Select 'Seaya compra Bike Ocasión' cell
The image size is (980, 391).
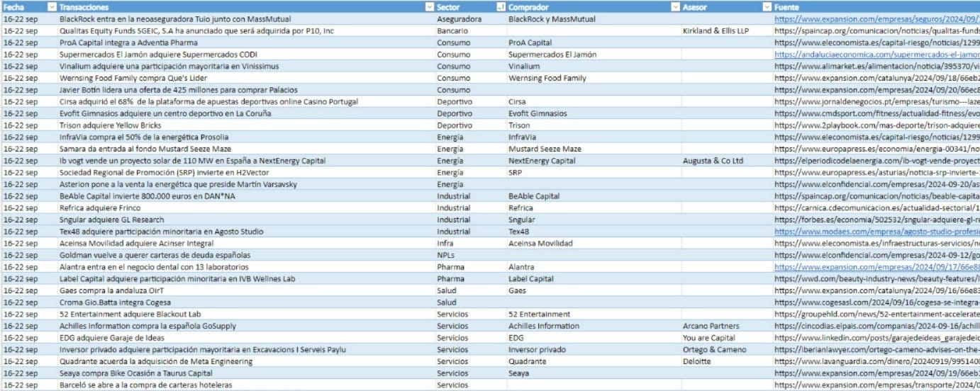[x=246, y=373]
